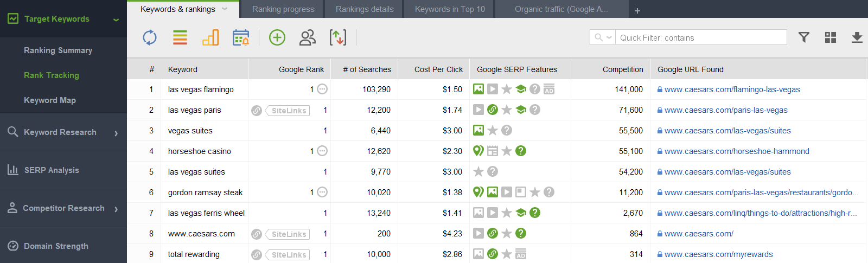Collapse the Target Keywords section chevron
868x263 pixels.
click(116, 20)
